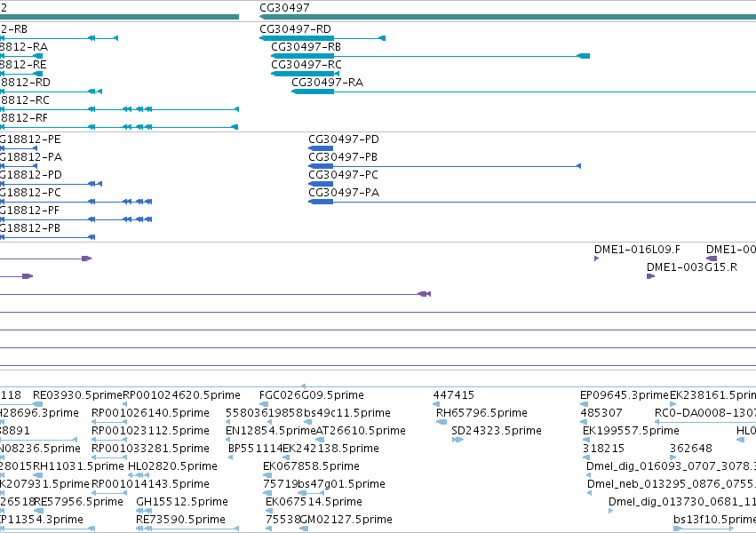Screen dimensions: 756x533
Task: Select EST label RP001033281.5prime
Action: (x=150, y=449)
